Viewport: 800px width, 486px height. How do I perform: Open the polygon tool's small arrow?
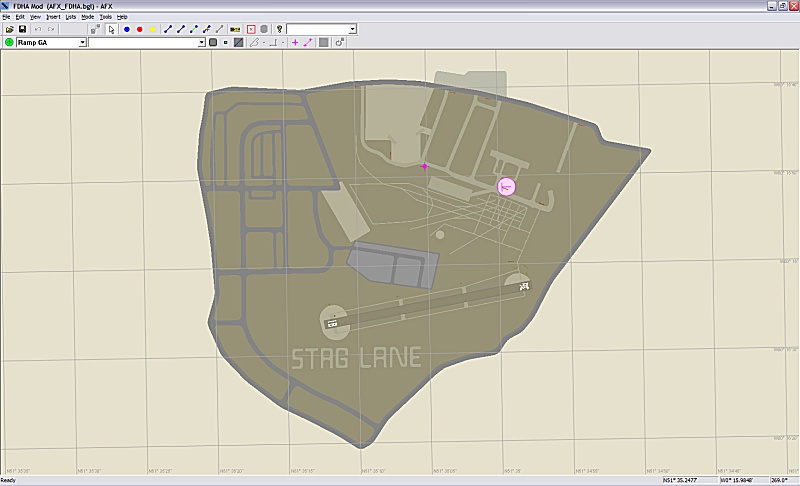(264, 43)
